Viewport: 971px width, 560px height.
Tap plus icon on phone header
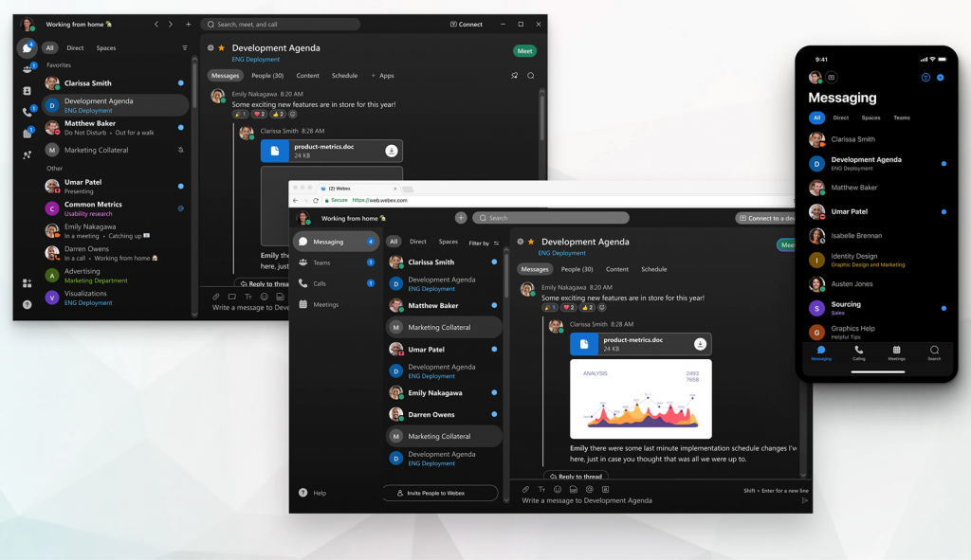pyautogui.click(x=940, y=78)
